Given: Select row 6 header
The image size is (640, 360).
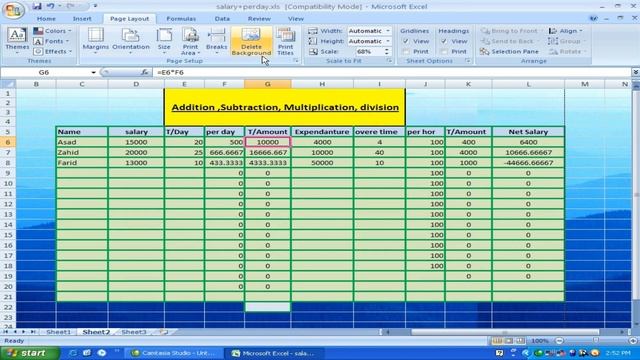Looking at the screenshot, I should (8, 142).
